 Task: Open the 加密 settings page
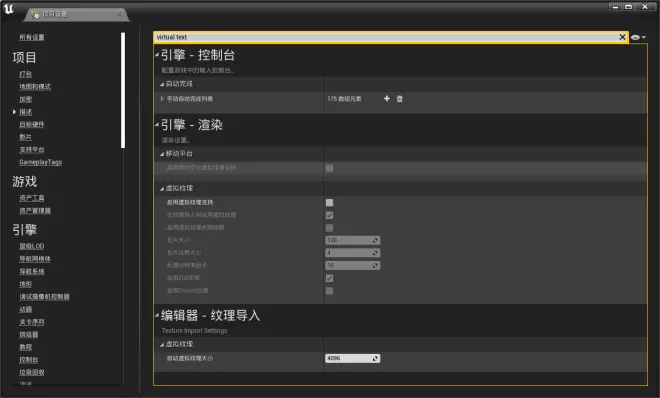click(x=25, y=99)
